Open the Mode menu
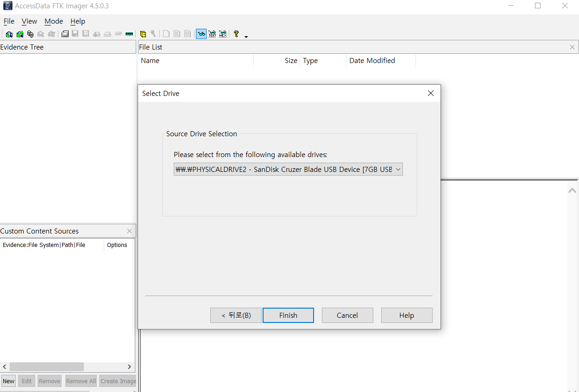Image resolution: width=579 pixels, height=392 pixels. (54, 21)
